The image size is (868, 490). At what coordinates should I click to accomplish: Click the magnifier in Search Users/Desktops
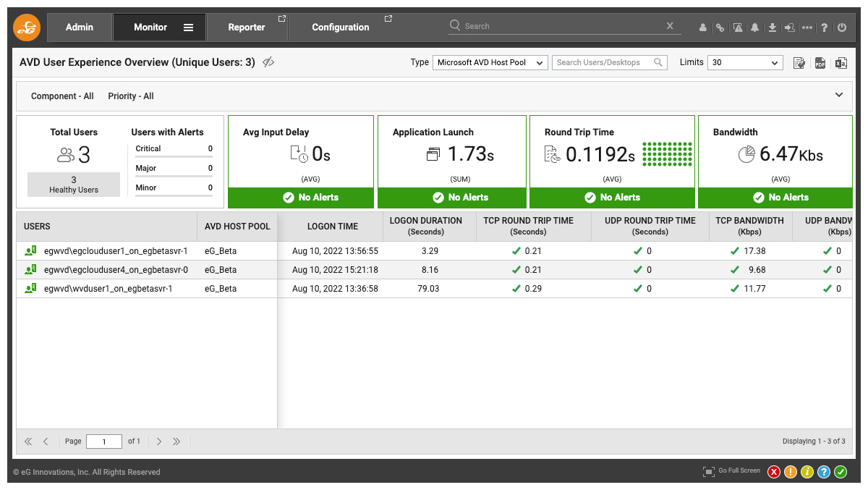point(658,62)
